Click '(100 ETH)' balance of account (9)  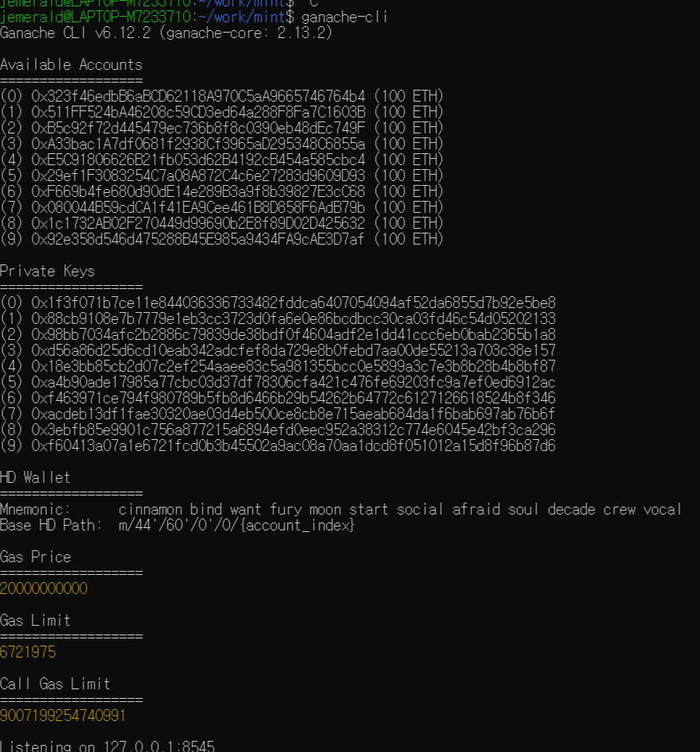[x=408, y=239]
